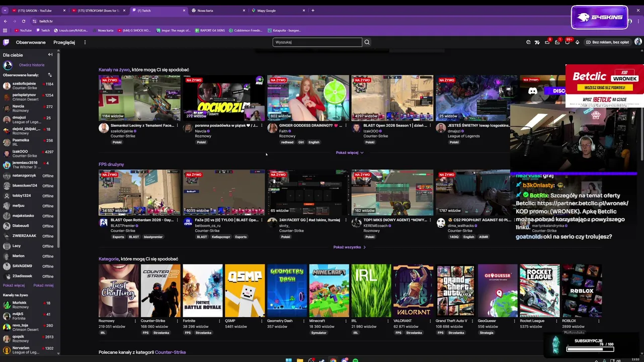Screen dimensions: 644x362
Task: Open the tab search dropdown arrow
Action: click(x=5, y=11)
